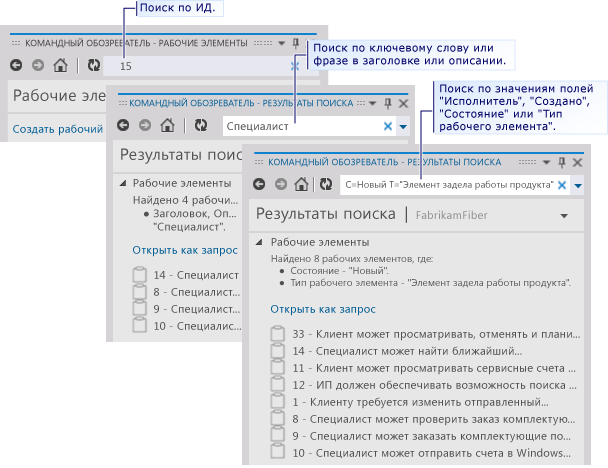Screen dimensions: 608x468
Task: Clear the search box containing 15
Action: 295,66
